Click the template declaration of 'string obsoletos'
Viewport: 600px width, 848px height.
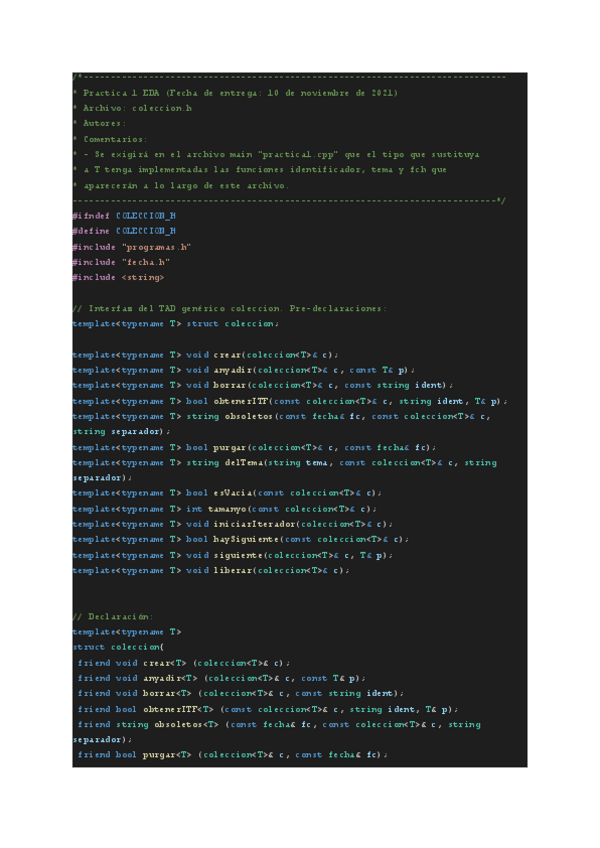tap(282, 423)
